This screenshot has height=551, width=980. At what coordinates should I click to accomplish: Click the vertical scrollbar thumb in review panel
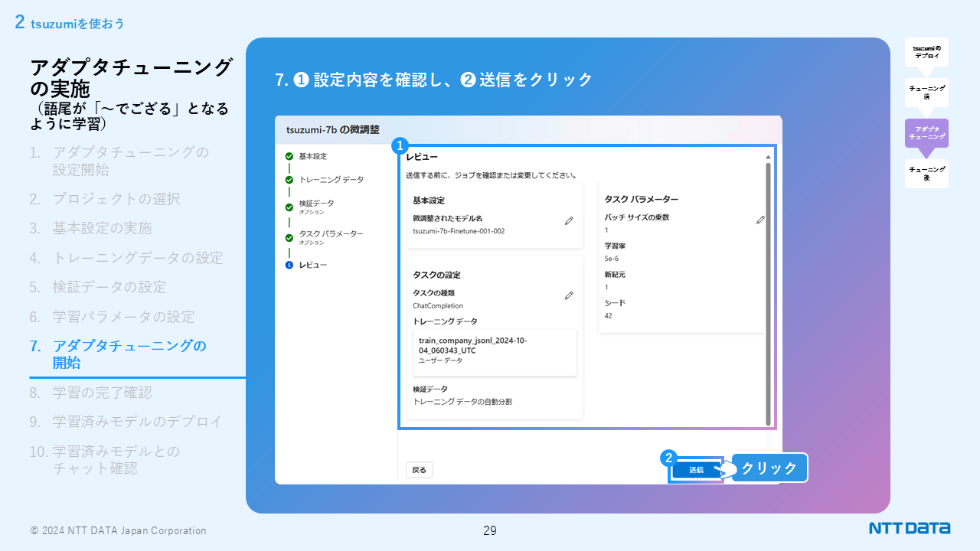[768, 294]
